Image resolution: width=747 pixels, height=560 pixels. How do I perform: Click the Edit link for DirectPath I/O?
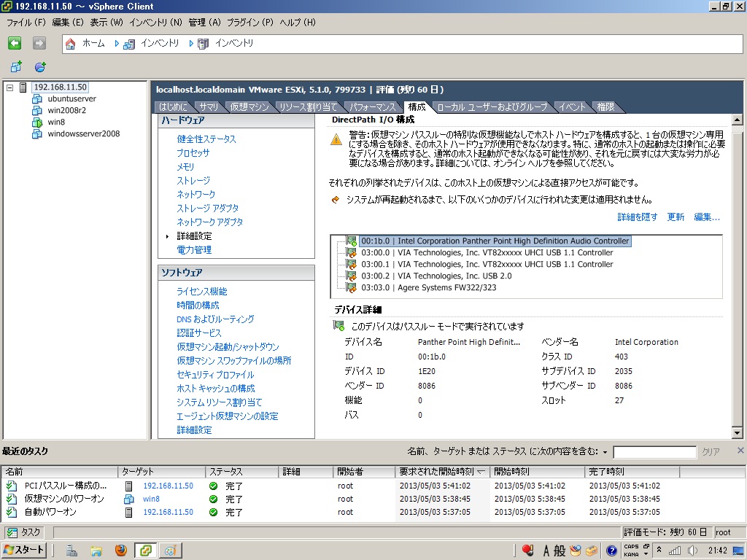click(707, 217)
